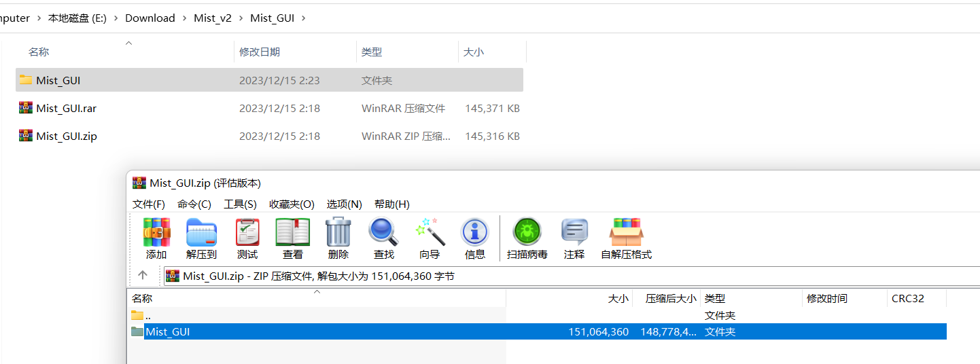Navigate to Mist_v2 in breadcrumb
The width and height of the screenshot is (980, 364).
(x=213, y=18)
